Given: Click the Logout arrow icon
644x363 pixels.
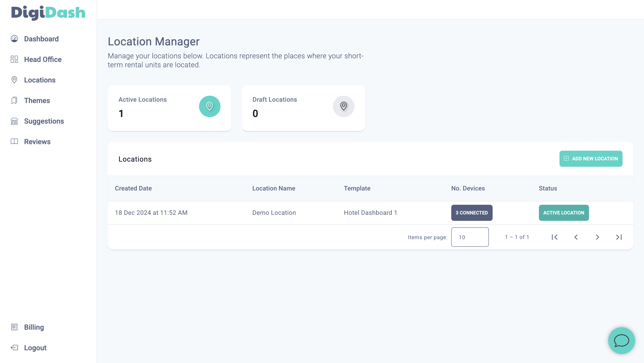Looking at the screenshot, I should 14,348.
